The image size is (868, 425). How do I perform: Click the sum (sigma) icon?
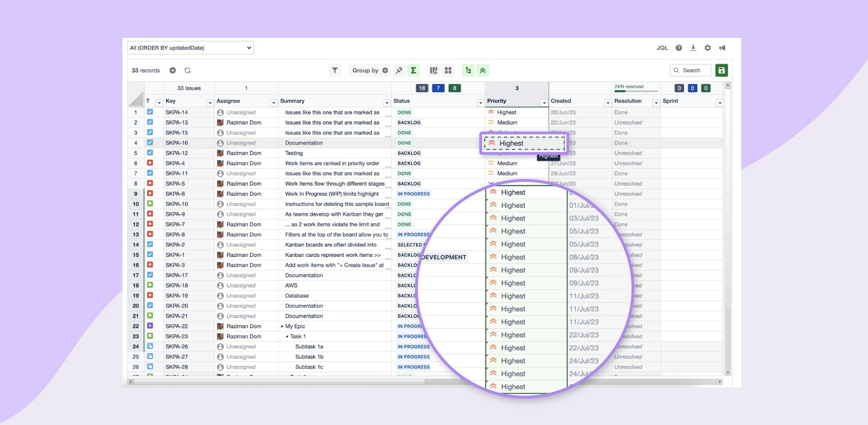(413, 71)
